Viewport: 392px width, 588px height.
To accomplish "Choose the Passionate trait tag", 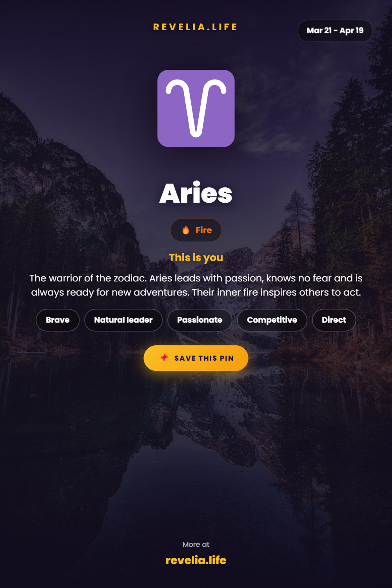I will pyautogui.click(x=200, y=320).
